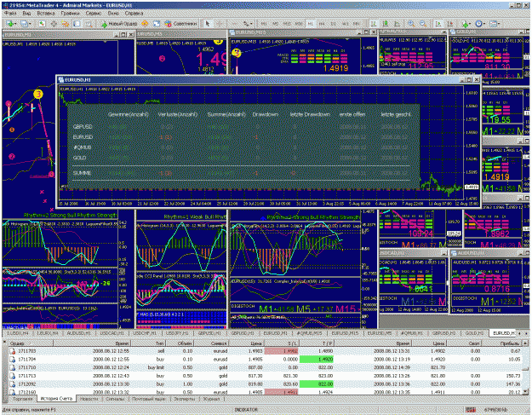Open the Strategy Tester toolbar icon
This screenshot has width=532, height=415.
89,23
